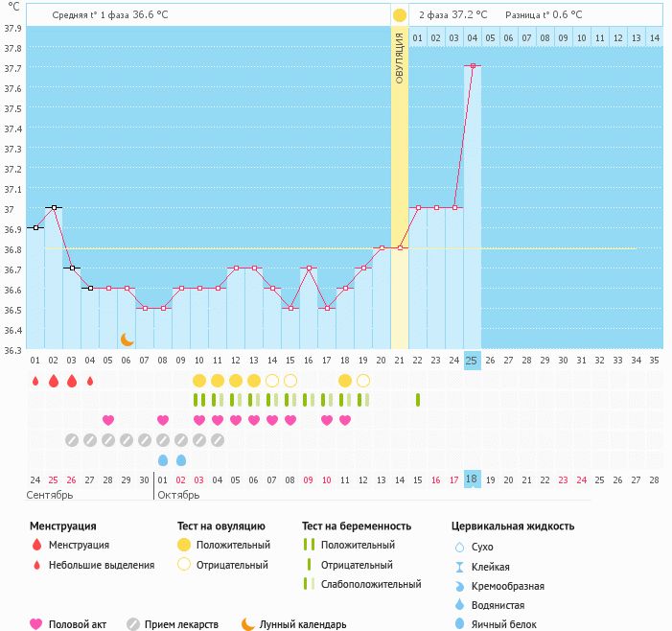This screenshot has width=672, height=631.
Task: Click the 'Средняя t° 1 фаза 36.6 °C' text
Action: tap(110, 15)
